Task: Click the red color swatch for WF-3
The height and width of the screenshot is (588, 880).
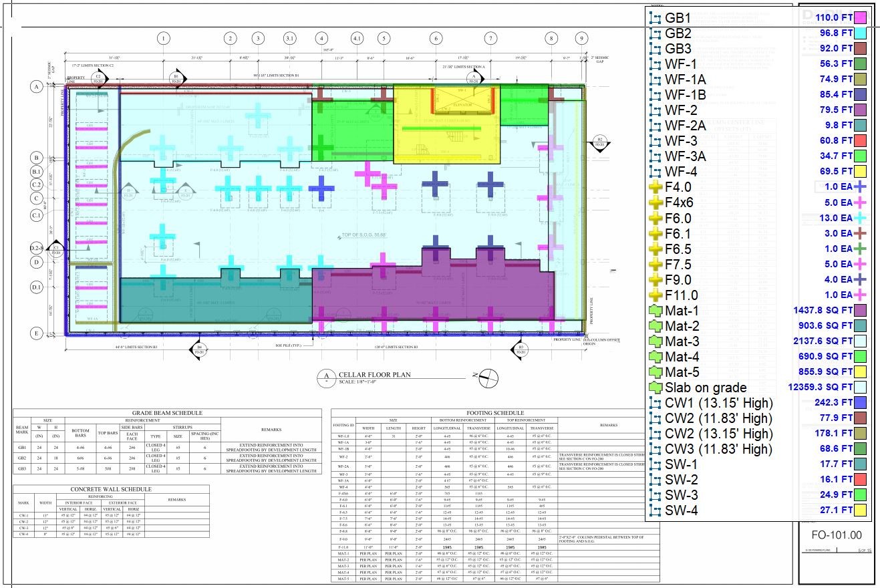Action: click(x=860, y=140)
